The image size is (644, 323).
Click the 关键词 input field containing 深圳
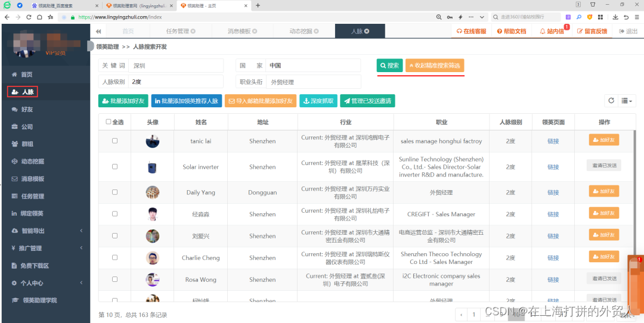(176, 66)
